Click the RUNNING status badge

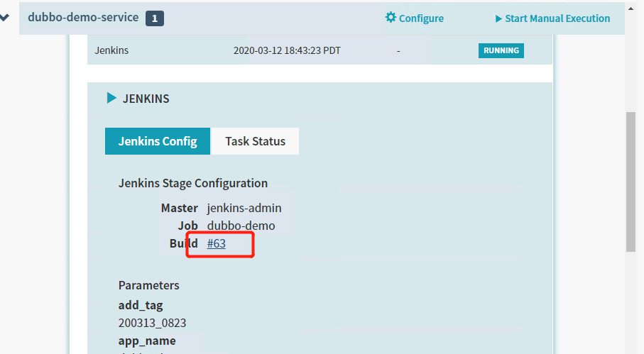501,51
